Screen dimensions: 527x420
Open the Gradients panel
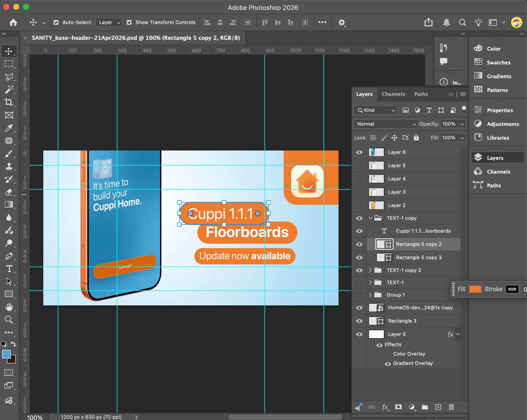[498, 76]
